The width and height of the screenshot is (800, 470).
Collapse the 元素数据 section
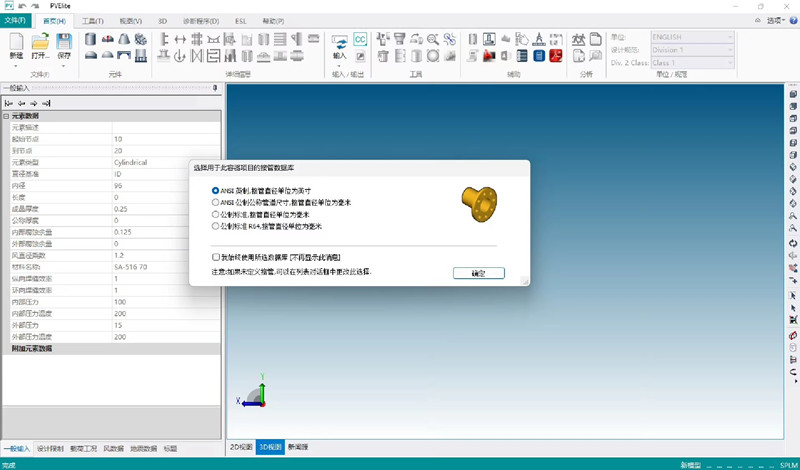pyautogui.click(x=6, y=117)
